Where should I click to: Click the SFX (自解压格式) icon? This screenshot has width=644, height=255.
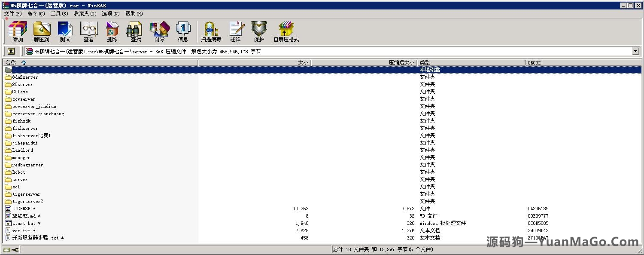286,31
